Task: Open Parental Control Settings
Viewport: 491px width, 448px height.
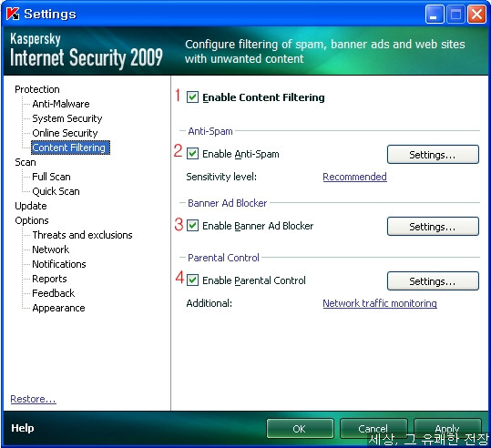Action: coord(433,280)
